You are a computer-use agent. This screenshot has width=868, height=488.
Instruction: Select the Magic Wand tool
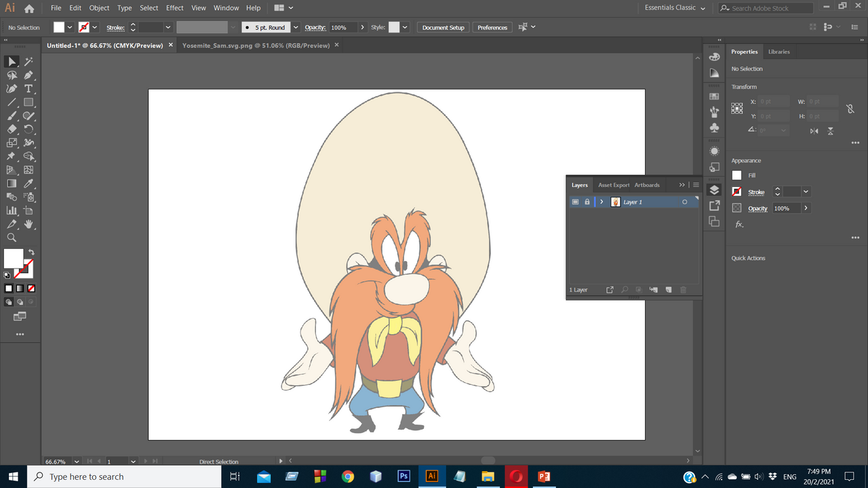click(x=28, y=62)
